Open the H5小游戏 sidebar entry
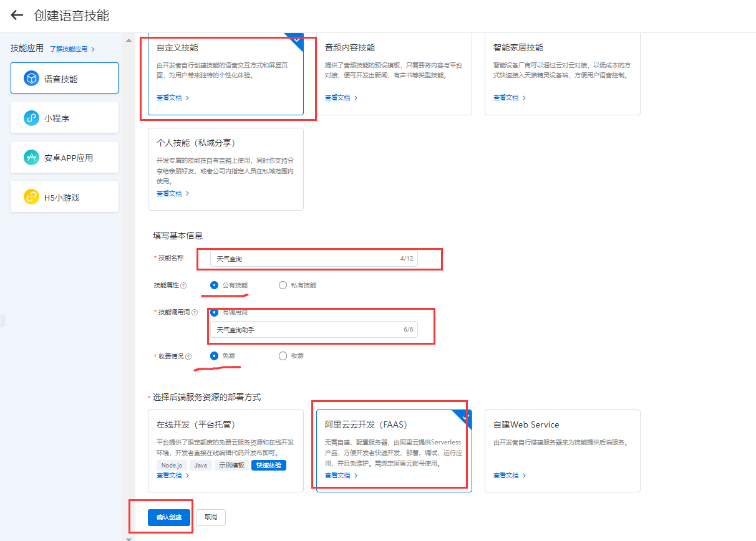 64,197
